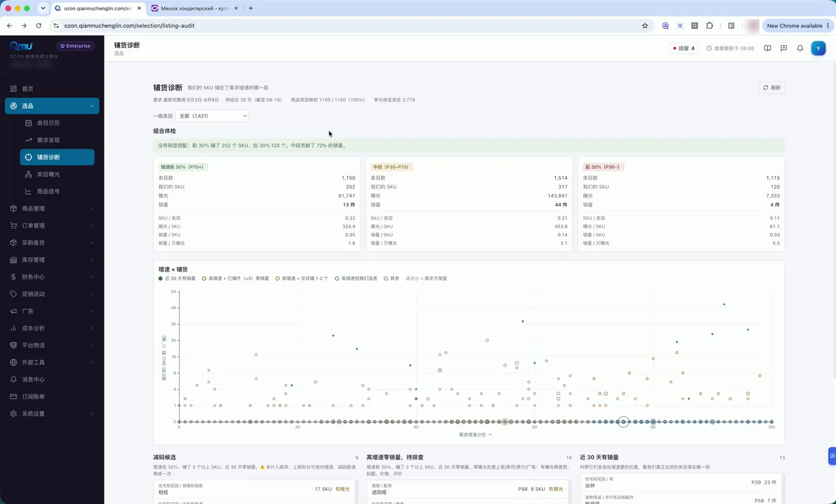Click the address bar URL field
The height and width of the screenshot is (504, 836).
click(x=353, y=25)
